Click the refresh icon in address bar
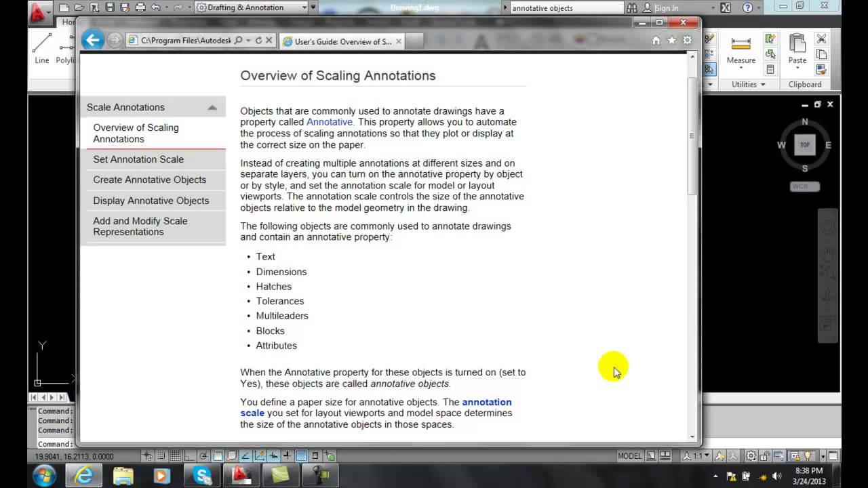The image size is (868, 488). [258, 41]
